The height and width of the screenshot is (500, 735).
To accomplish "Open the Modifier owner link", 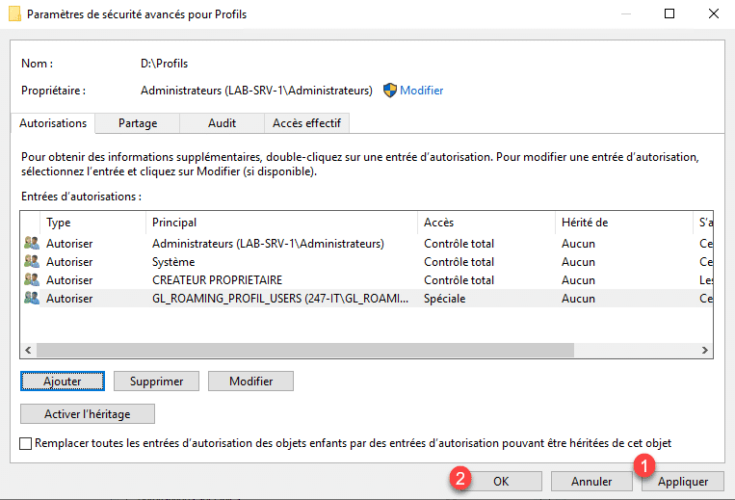I will tap(421, 90).
